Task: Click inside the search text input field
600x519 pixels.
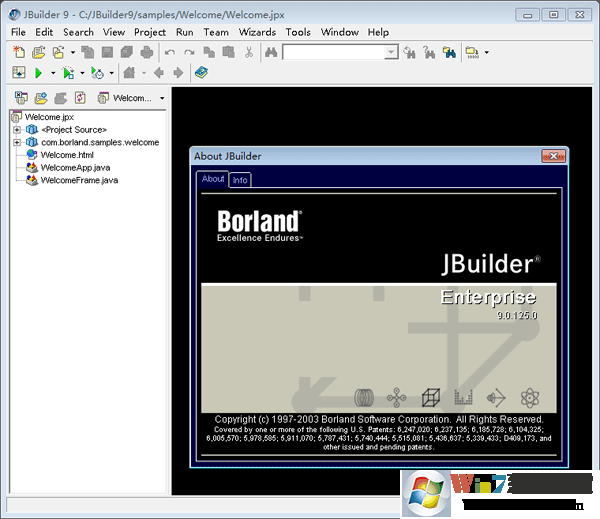Action: [333, 52]
